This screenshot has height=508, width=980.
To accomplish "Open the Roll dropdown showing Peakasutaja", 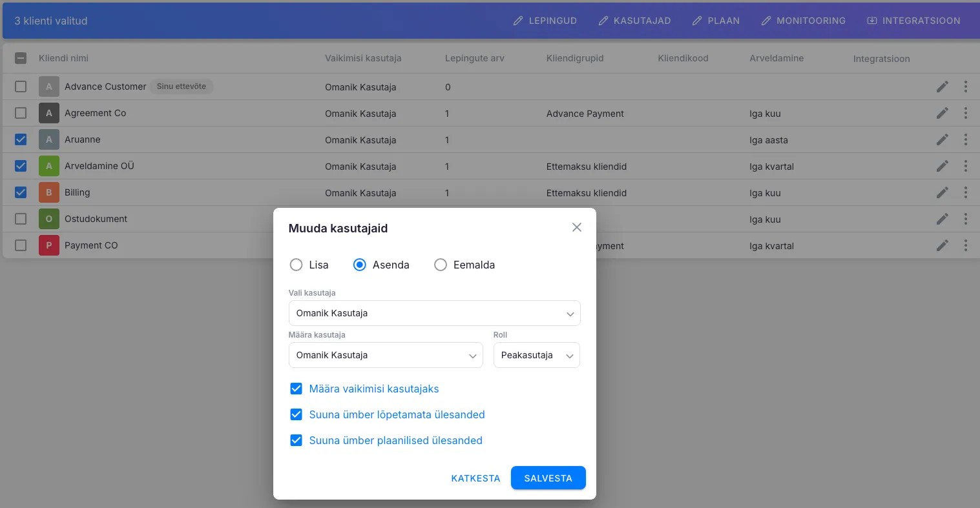I will (x=536, y=355).
